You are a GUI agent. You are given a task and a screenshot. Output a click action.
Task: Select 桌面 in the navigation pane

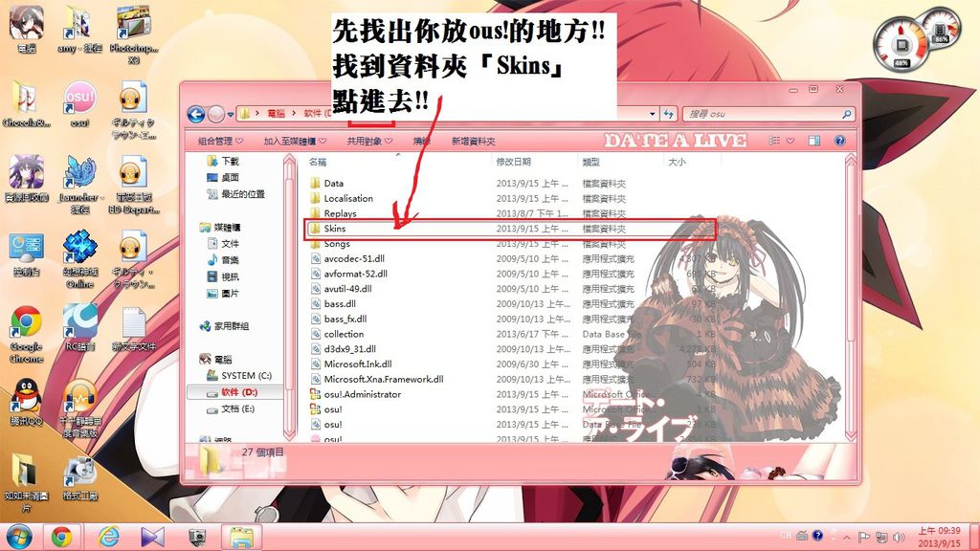223,177
